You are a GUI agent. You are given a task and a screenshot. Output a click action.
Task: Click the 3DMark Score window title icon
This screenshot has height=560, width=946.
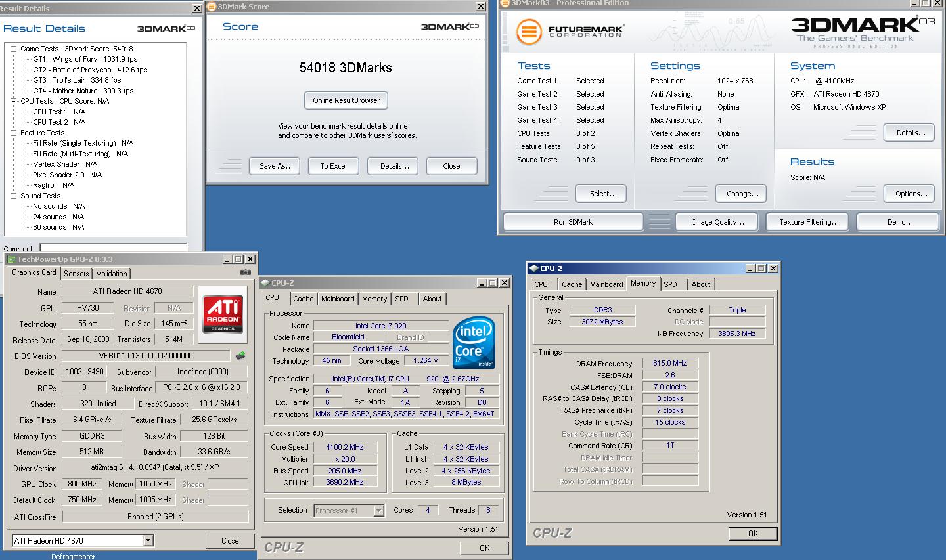pyautogui.click(x=212, y=7)
